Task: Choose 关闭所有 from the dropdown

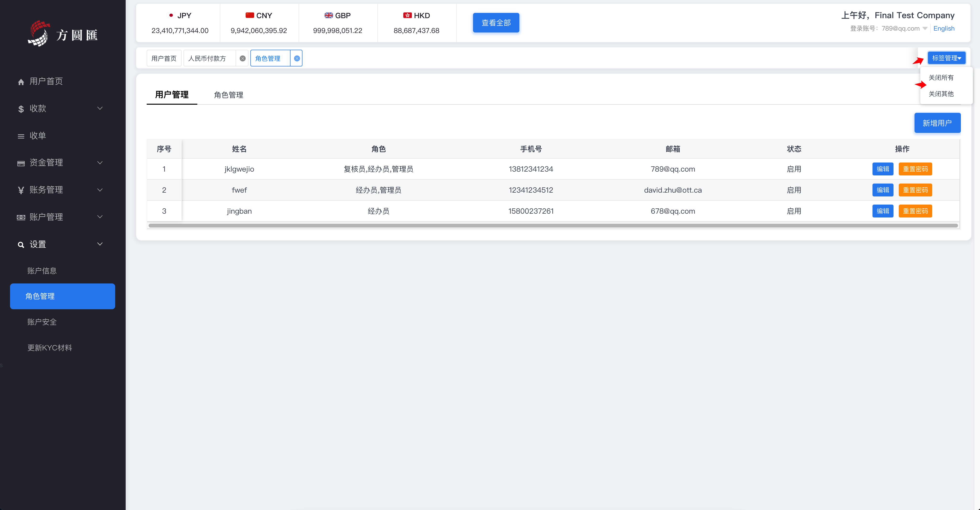Action: (x=941, y=78)
